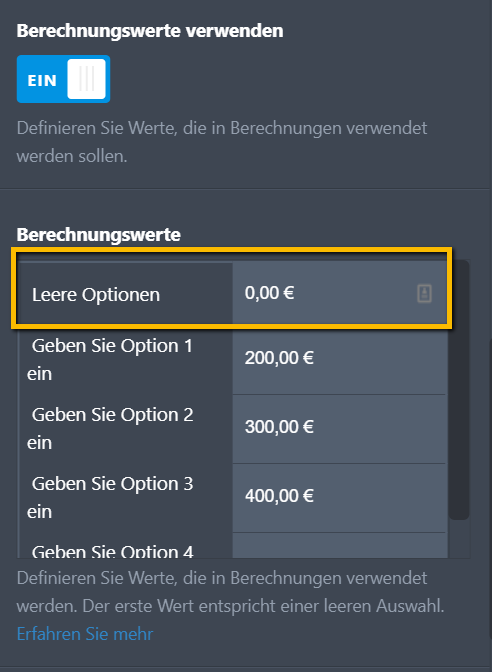Edit the 0,00 € value for Leere Optionen
The image size is (492, 672).
pyautogui.click(x=339, y=294)
